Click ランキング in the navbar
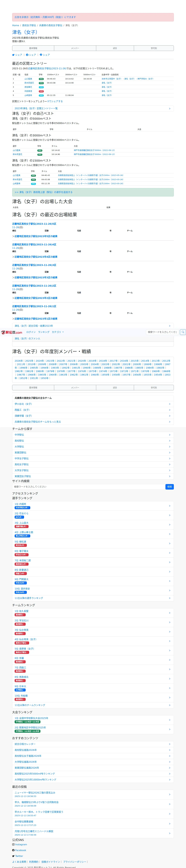 pos(44,332)
